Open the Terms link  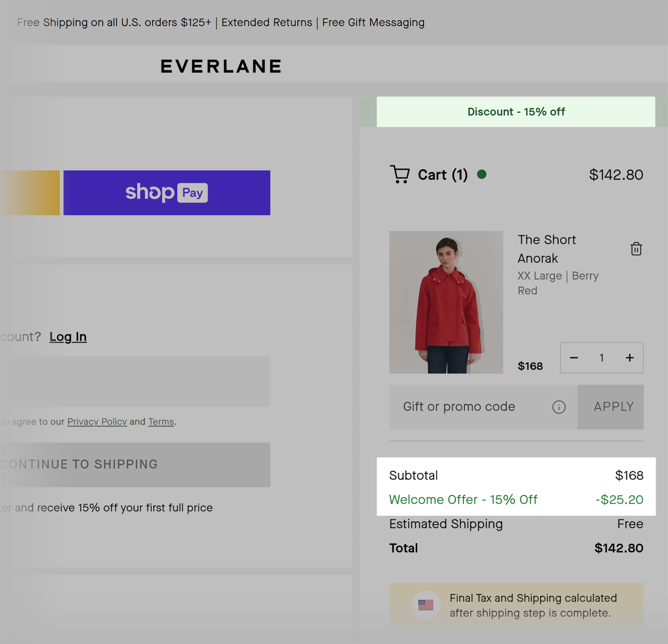(x=161, y=422)
